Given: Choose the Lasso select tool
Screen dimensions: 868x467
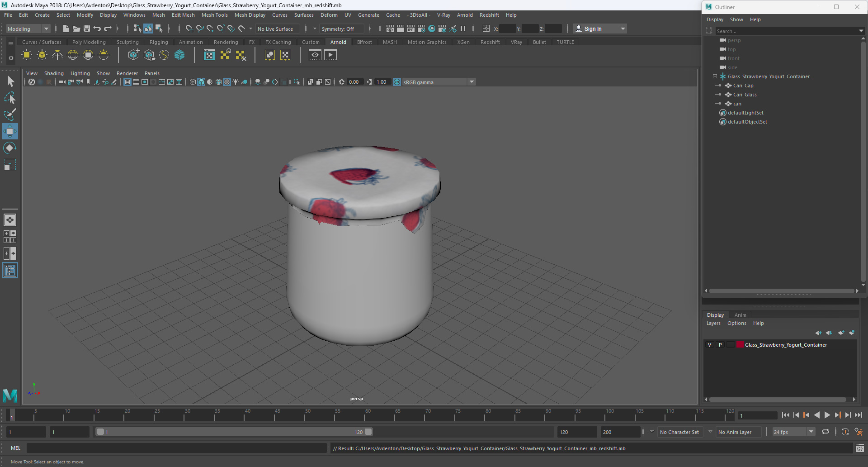Looking at the screenshot, I should (x=10, y=98).
